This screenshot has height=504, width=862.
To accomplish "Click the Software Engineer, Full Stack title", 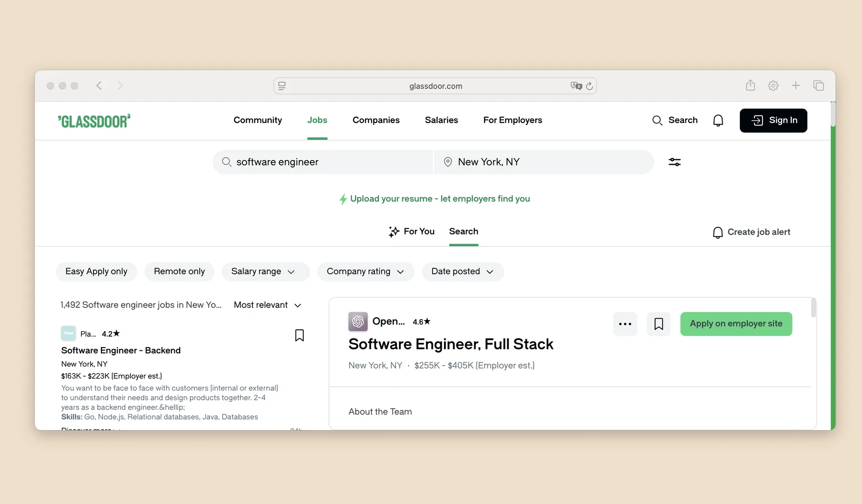I will click(451, 344).
